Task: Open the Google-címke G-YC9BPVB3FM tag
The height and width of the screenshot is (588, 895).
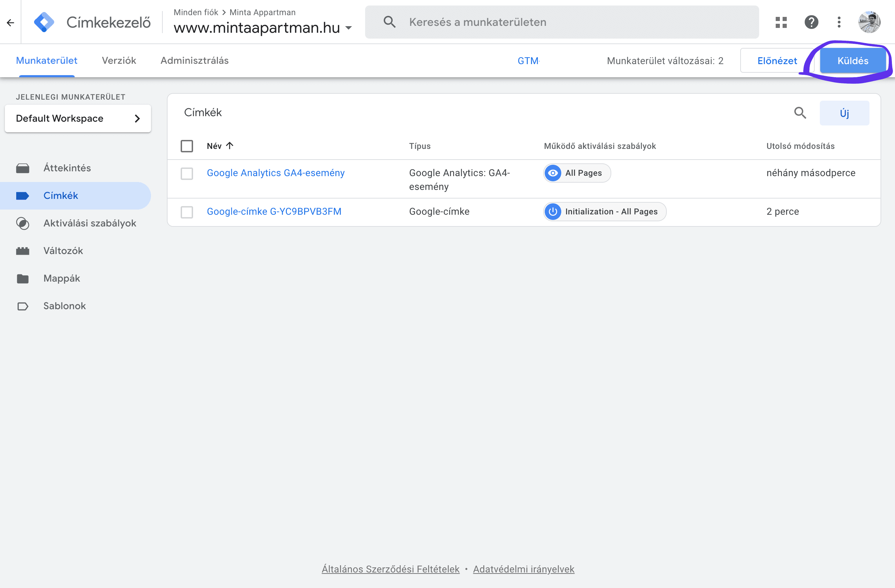Action: [274, 212]
